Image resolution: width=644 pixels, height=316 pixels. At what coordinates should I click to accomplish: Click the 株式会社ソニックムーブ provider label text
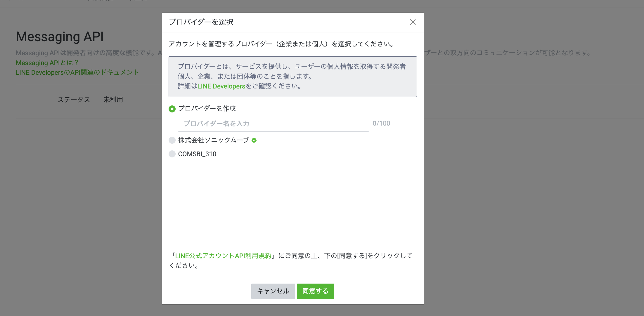213,140
